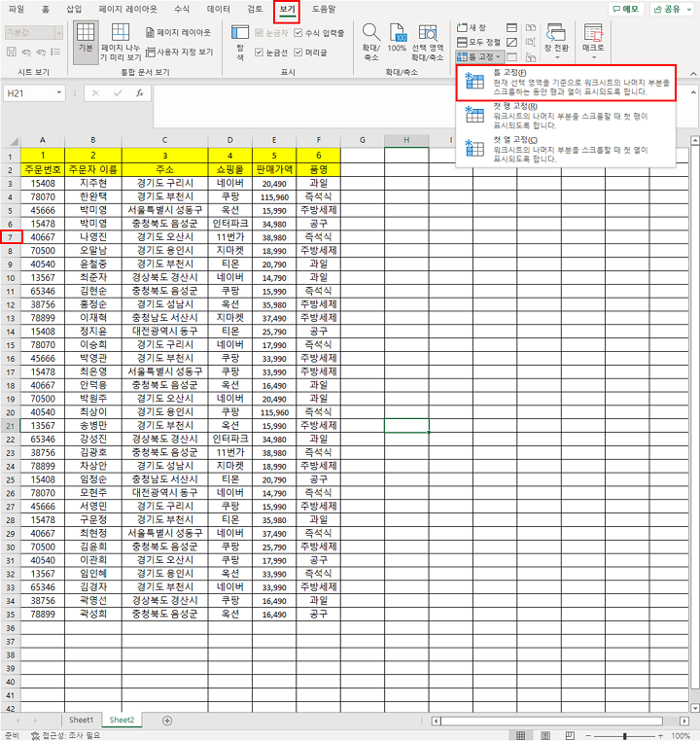The width and height of the screenshot is (700, 741).
Task: Select row 7 header
Action: tap(11, 236)
